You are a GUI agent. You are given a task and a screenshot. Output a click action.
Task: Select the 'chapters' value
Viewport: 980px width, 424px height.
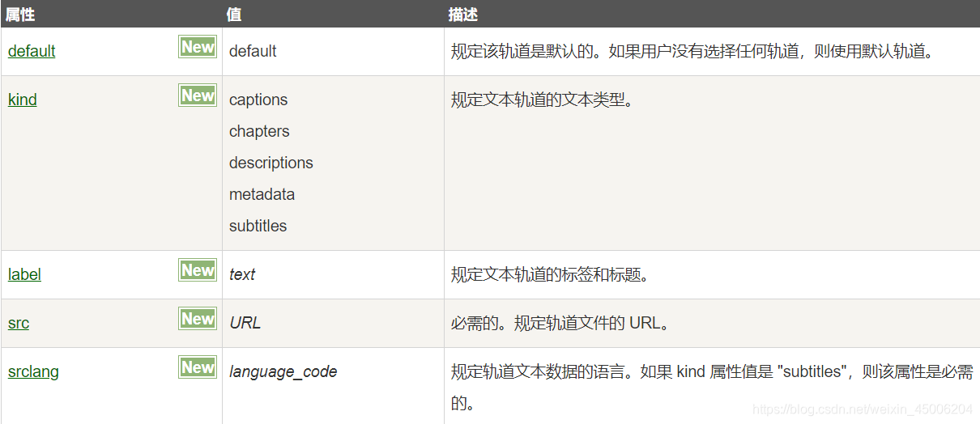tap(259, 131)
